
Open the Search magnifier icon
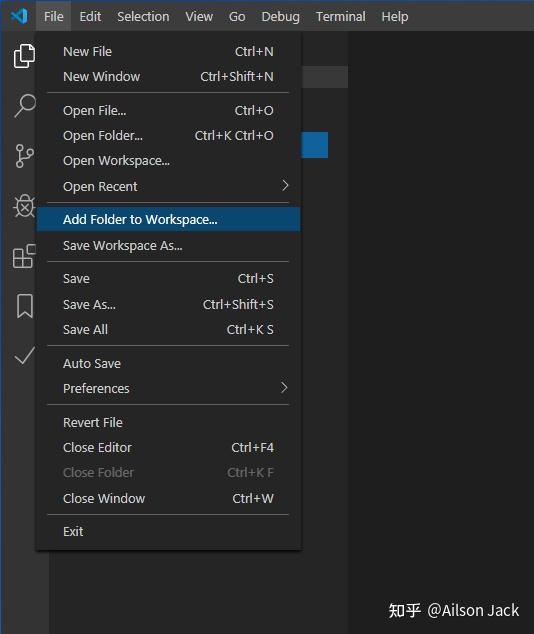click(x=25, y=106)
